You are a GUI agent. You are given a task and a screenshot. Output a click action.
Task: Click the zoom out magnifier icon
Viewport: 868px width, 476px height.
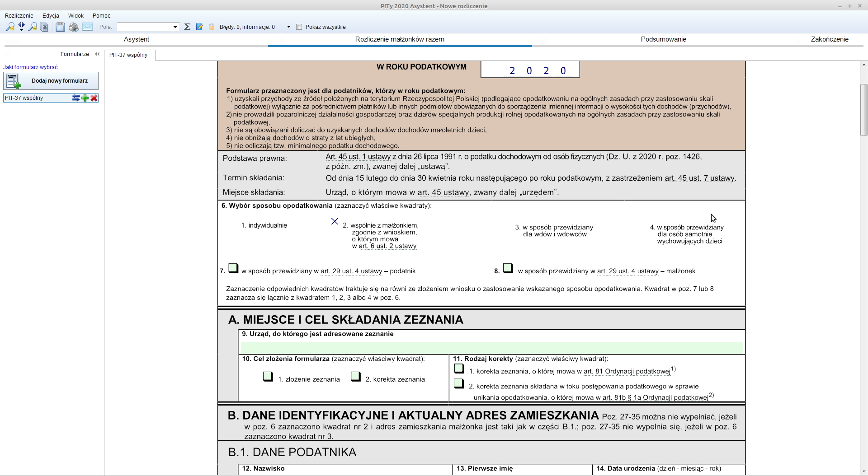point(33,27)
